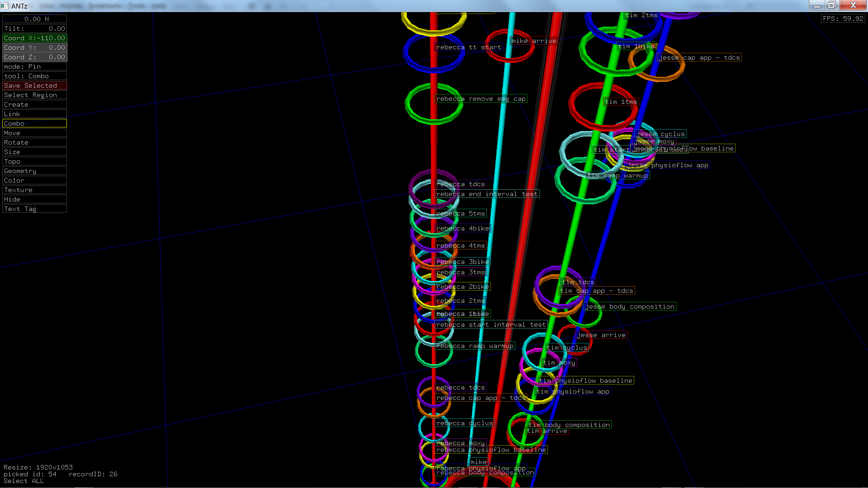Toggle the Text Tag option
This screenshot has height=488, width=868.
34,209
